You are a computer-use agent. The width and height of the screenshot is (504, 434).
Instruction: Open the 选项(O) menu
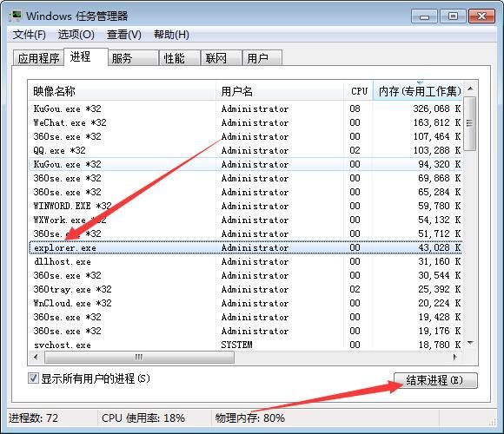[76, 35]
